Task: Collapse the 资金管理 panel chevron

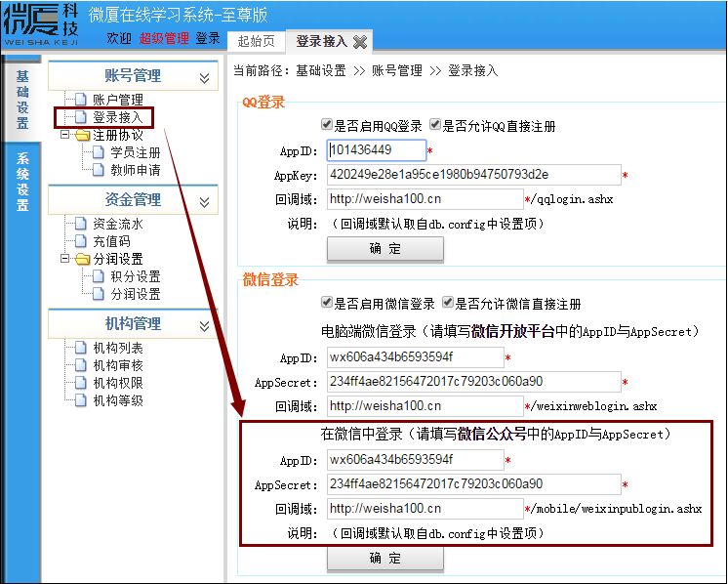Action: point(204,202)
